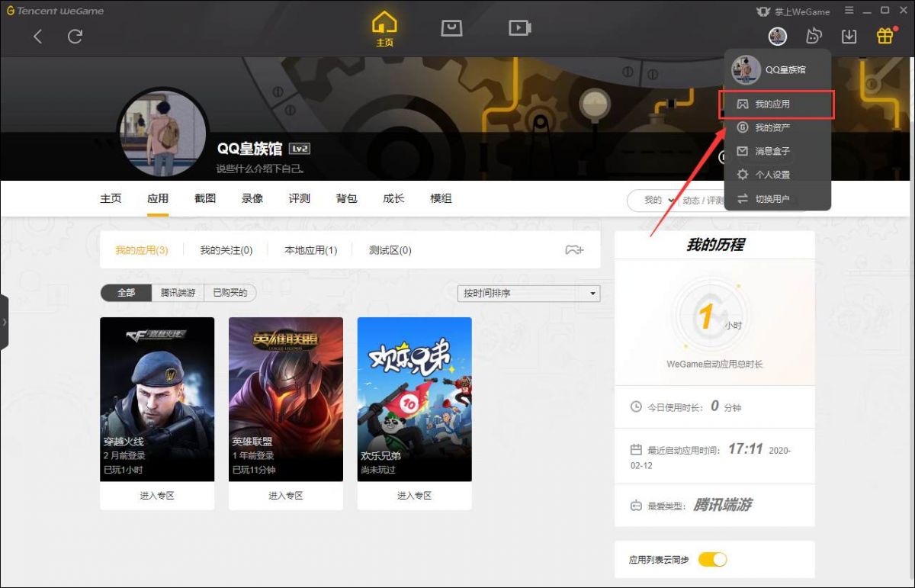Click the large profile avatar picture

point(162,133)
